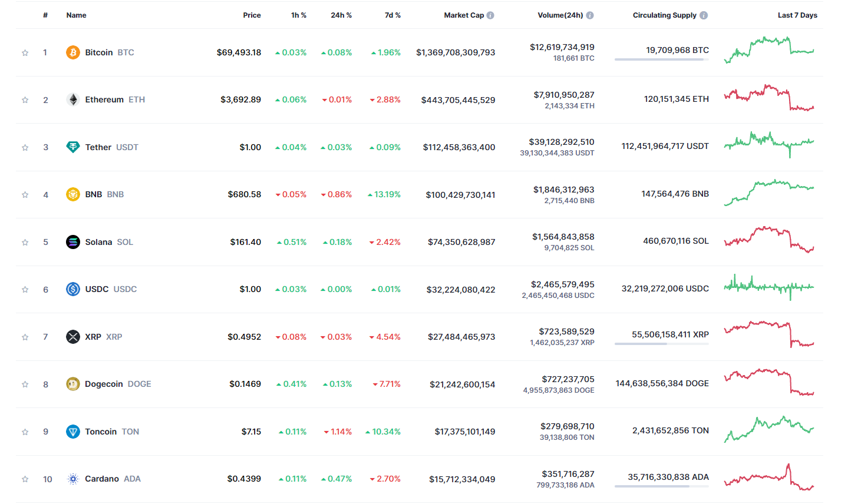
Task: Open the Volume(24h) info icon
Action: click(590, 15)
